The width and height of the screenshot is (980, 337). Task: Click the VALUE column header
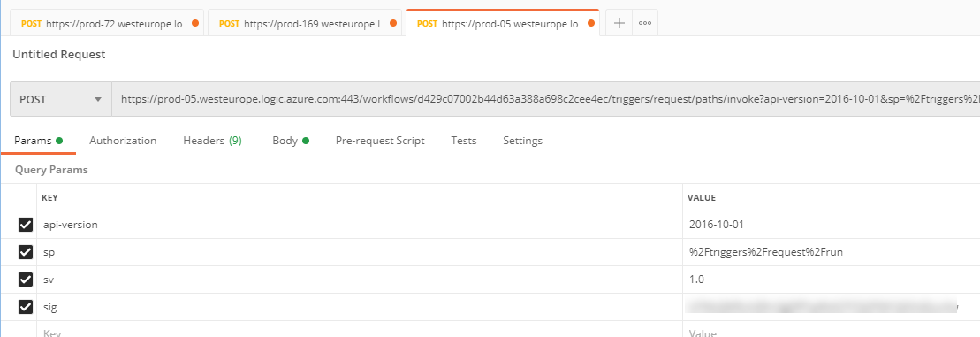pos(702,197)
